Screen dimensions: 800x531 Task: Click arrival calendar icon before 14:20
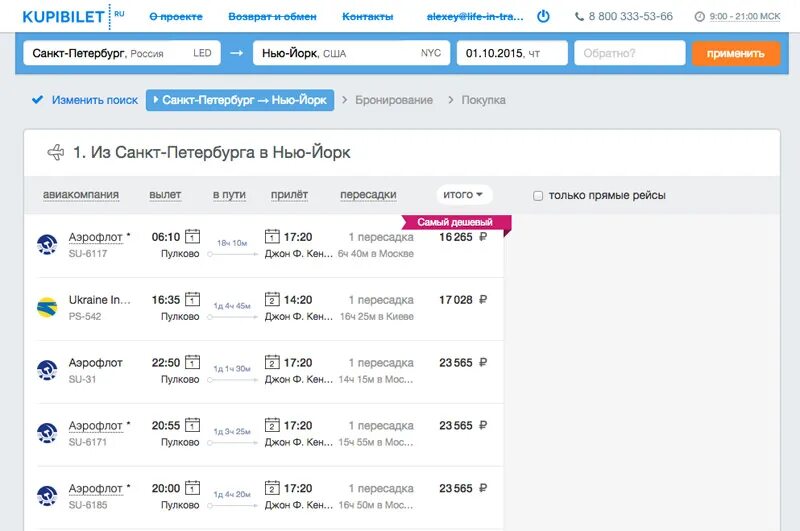pos(272,299)
